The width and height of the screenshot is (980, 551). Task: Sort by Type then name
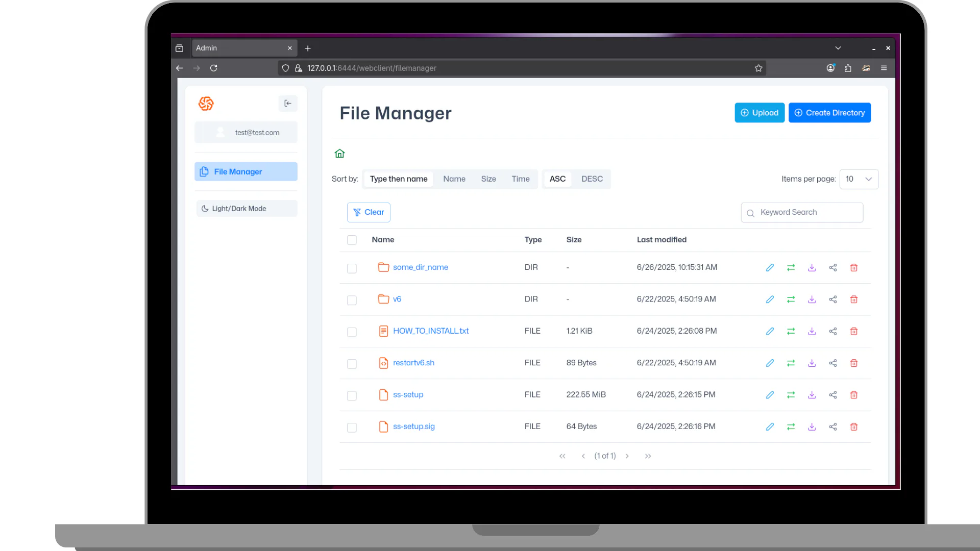click(x=399, y=179)
